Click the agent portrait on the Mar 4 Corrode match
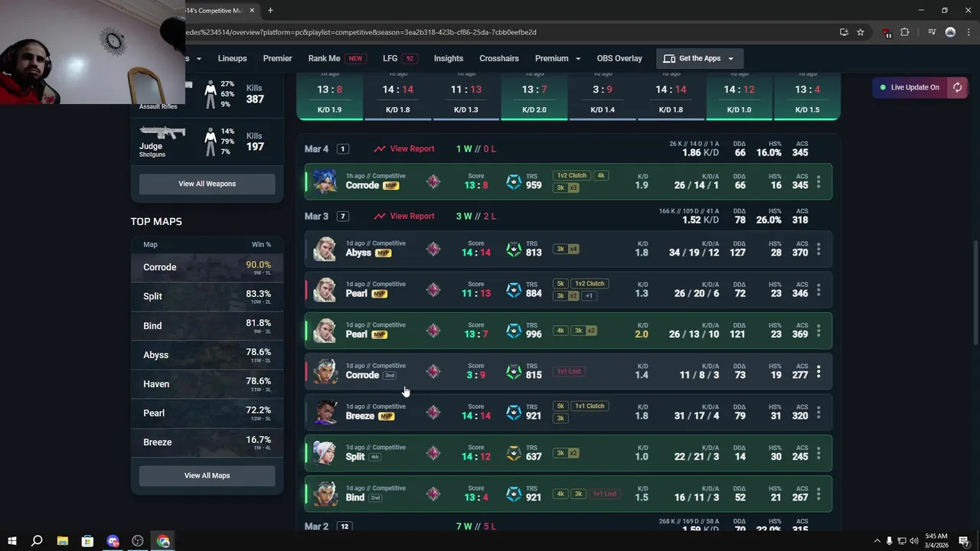Screen dimensions: 980x551 click(x=325, y=182)
